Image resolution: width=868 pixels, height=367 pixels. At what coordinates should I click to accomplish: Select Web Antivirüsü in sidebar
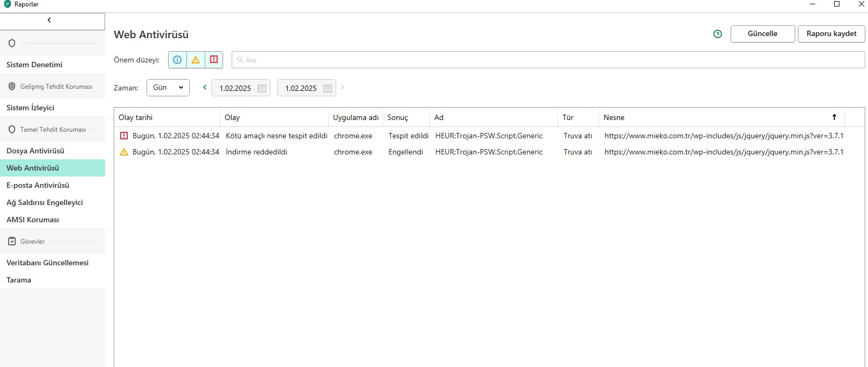tap(52, 168)
